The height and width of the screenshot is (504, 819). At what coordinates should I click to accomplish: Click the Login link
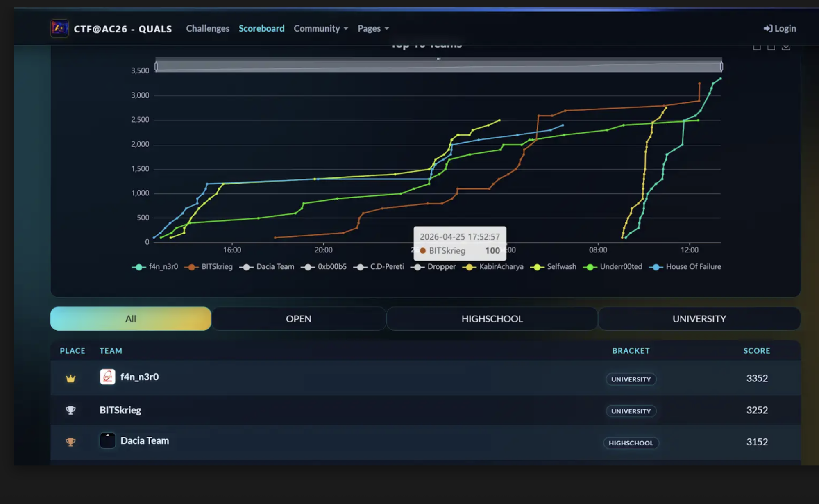(780, 28)
